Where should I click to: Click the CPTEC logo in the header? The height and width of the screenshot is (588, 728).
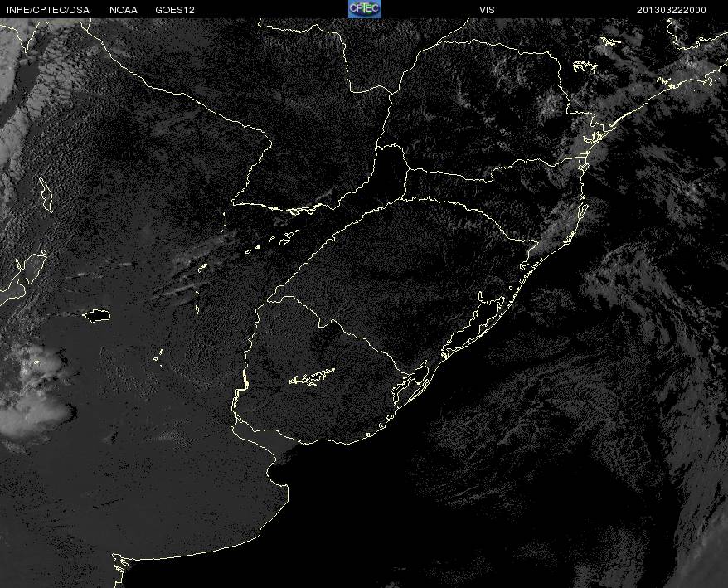(365, 9)
